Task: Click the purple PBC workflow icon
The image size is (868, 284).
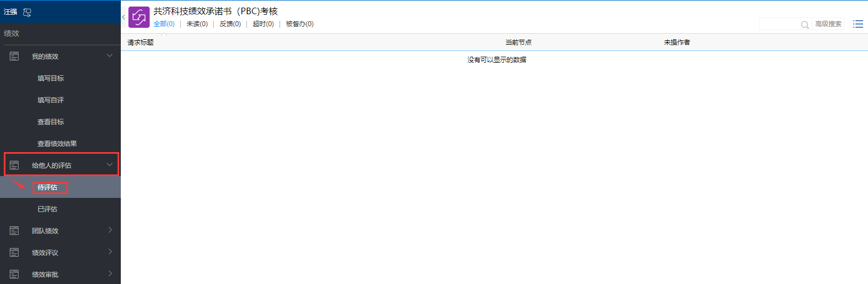Action: point(139,17)
